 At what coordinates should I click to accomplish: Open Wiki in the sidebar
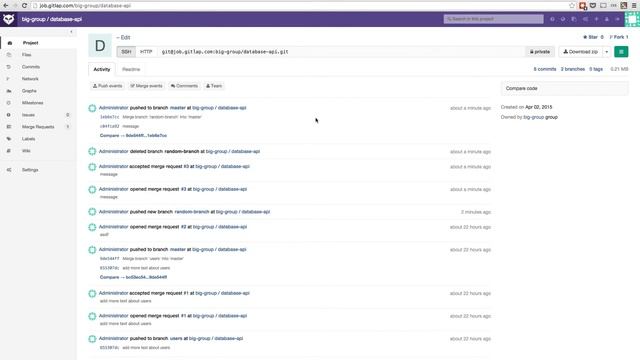click(26, 151)
